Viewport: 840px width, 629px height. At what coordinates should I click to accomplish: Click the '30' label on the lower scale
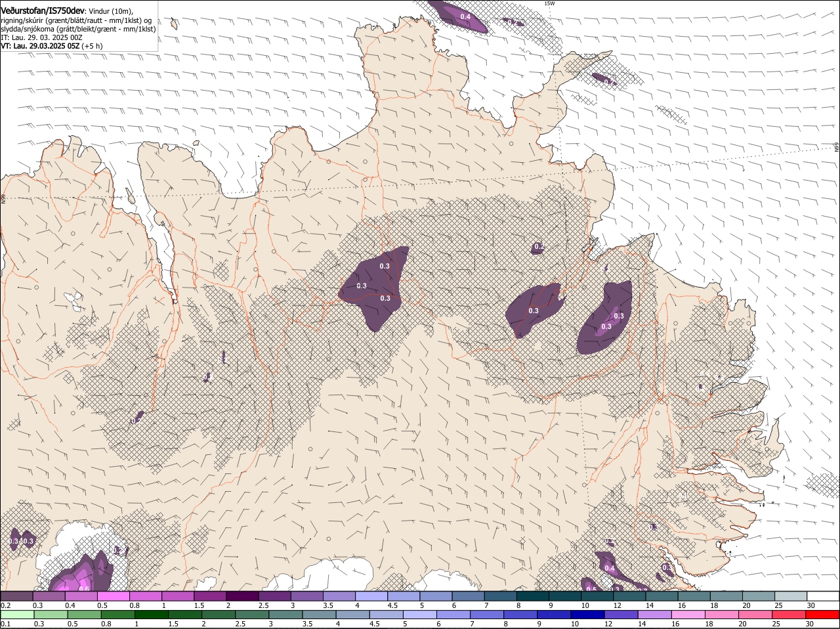pyautogui.click(x=809, y=624)
